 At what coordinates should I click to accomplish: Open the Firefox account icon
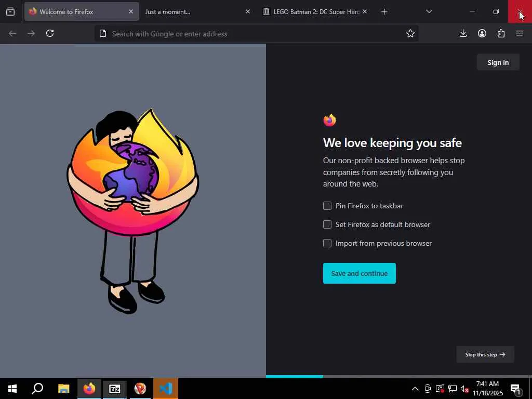[x=482, y=33]
